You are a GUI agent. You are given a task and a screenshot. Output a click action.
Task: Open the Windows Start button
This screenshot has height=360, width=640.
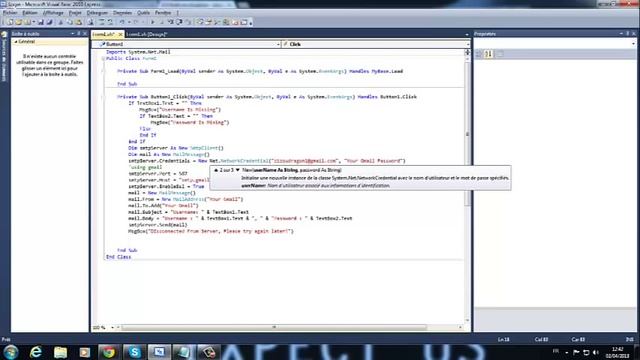coord(11,351)
